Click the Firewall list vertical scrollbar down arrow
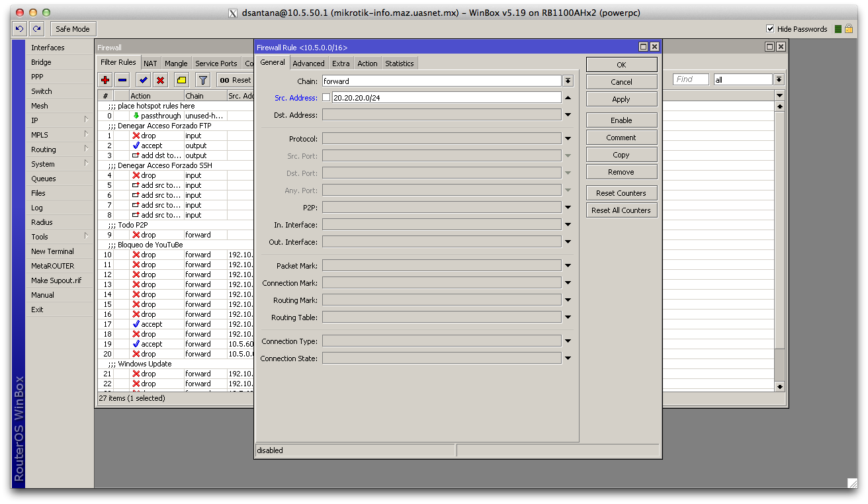This screenshot has height=504, width=868. (779, 387)
